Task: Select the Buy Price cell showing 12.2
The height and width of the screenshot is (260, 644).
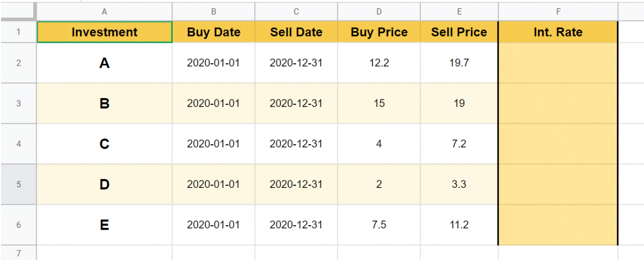Action: [379, 63]
